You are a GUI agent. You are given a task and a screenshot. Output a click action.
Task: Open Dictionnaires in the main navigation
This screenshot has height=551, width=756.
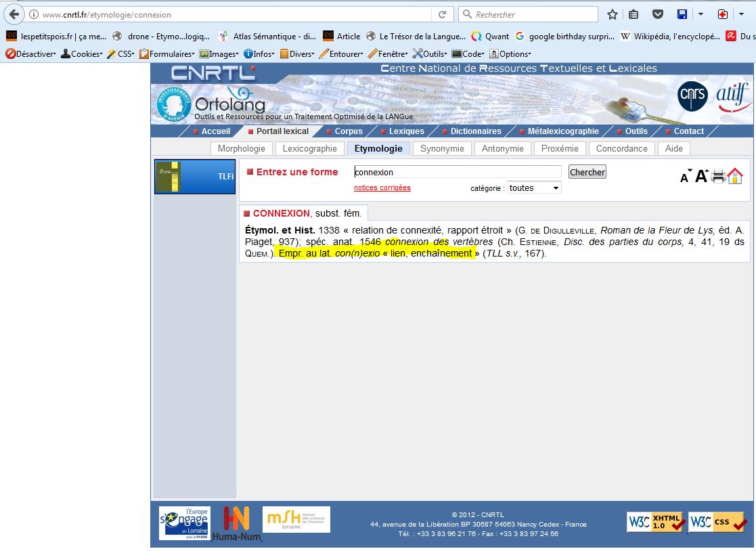click(476, 131)
